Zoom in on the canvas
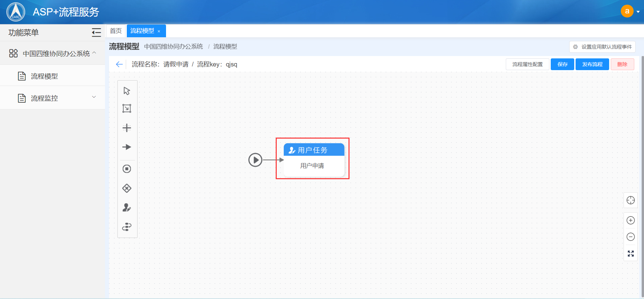Viewport: 644px width, 299px height. [631, 220]
